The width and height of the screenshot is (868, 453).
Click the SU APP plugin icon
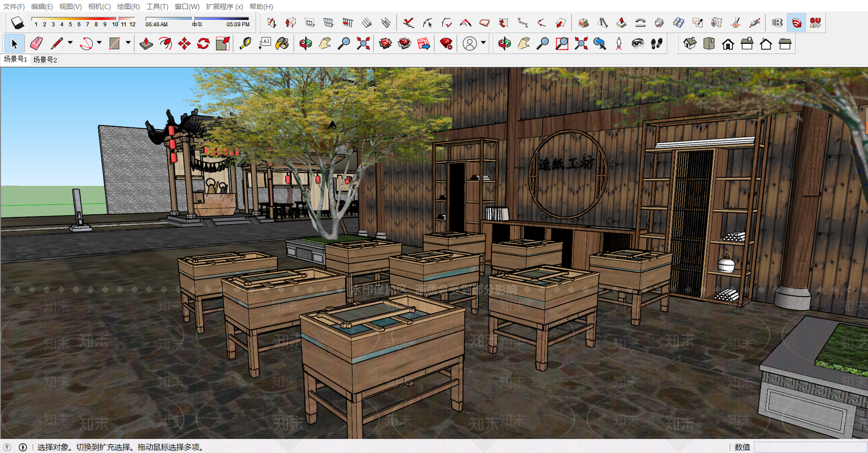pos(815,23)
